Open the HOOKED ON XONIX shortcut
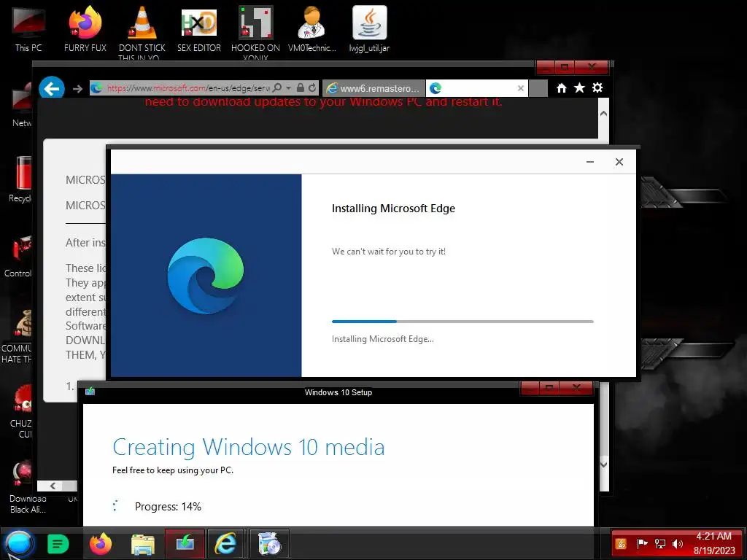 [x=255, y=32]
